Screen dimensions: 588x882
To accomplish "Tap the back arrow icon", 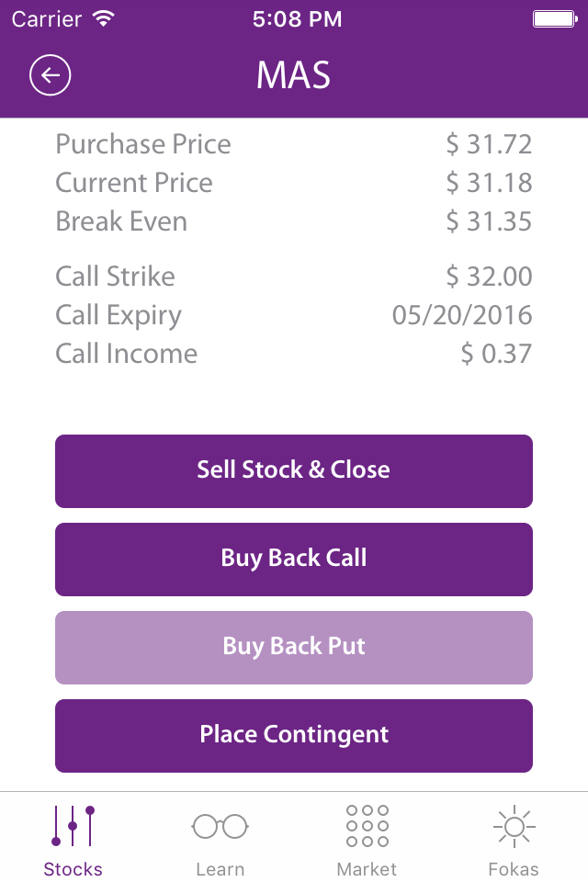I will (x=50, y=75).
